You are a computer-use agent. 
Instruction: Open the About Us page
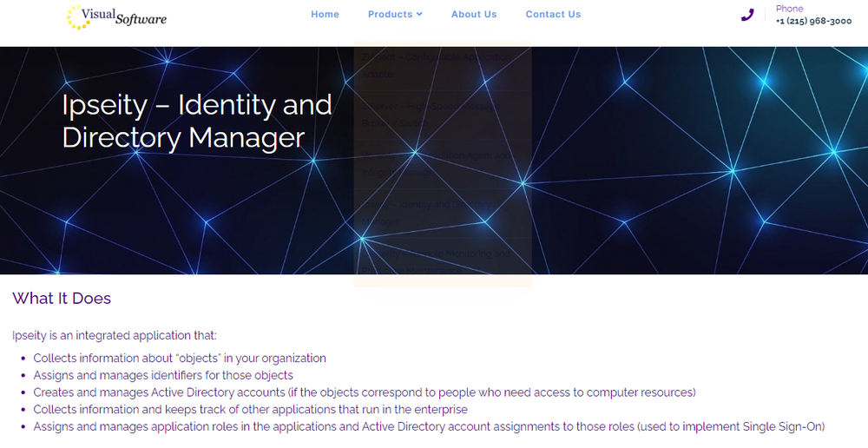pyautogui.click(x=474, y=15)
